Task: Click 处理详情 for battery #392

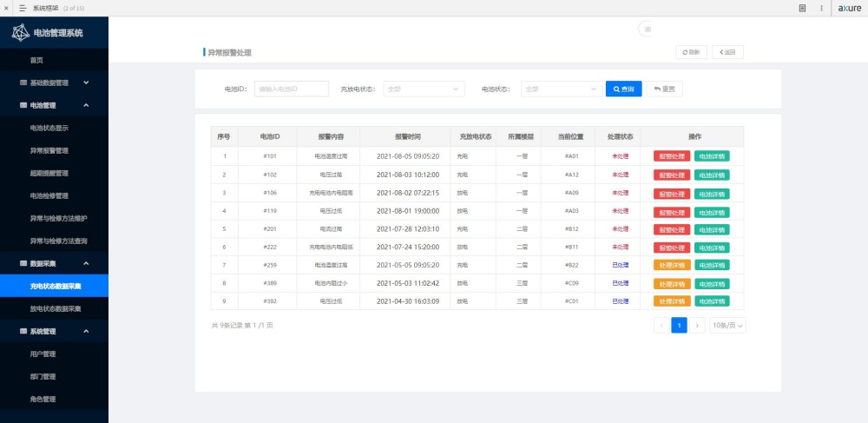Action: (x=672, y=301)
